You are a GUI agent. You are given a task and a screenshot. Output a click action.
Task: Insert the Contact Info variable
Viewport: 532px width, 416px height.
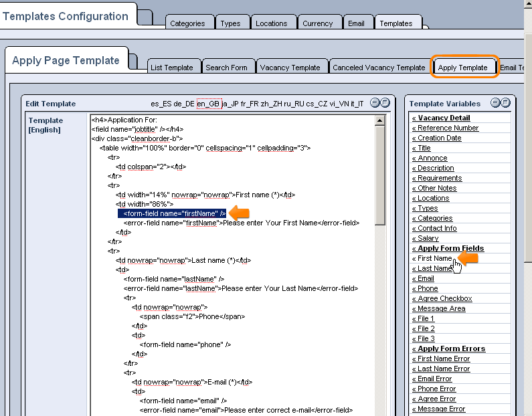(x=434, y=228)
